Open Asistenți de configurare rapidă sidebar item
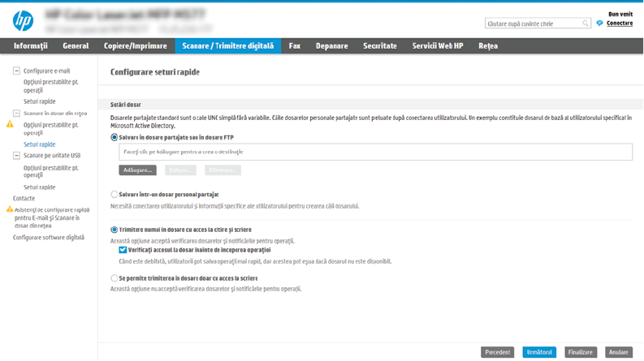Image resolution: width=644 pixels, height=361 pixels. coord(52,218)
